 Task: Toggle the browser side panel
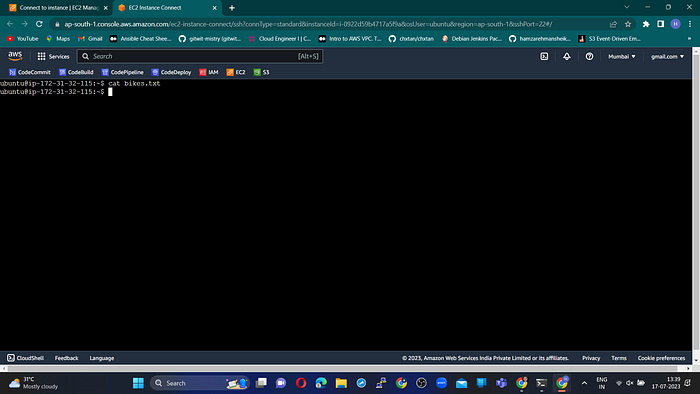click(661, 24)
